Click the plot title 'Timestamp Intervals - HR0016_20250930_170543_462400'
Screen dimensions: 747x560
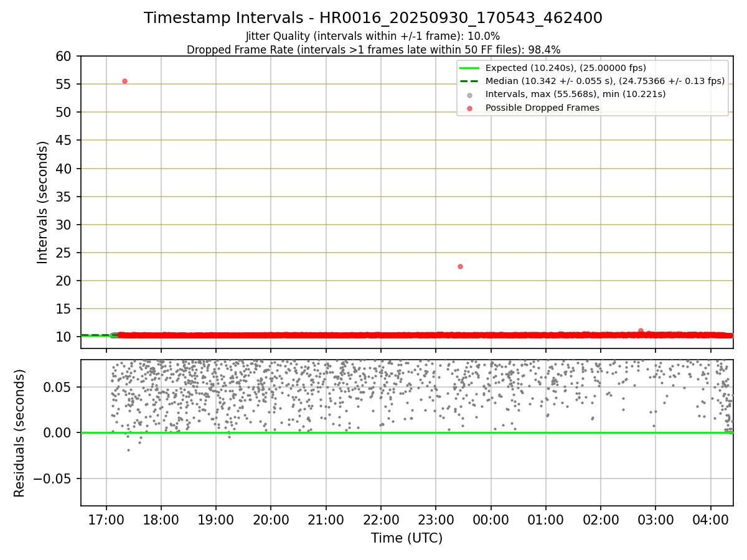pos(373,18)
